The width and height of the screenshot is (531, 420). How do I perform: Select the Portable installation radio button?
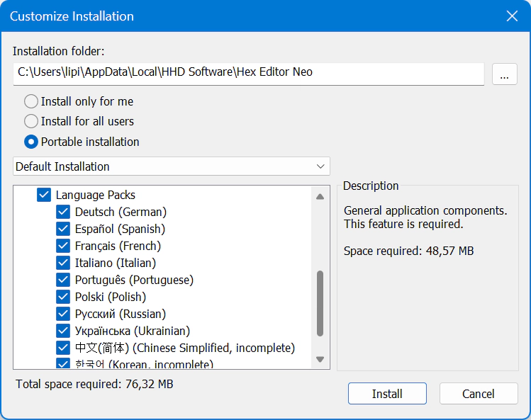pyautogui.click(x=31, y=142)
